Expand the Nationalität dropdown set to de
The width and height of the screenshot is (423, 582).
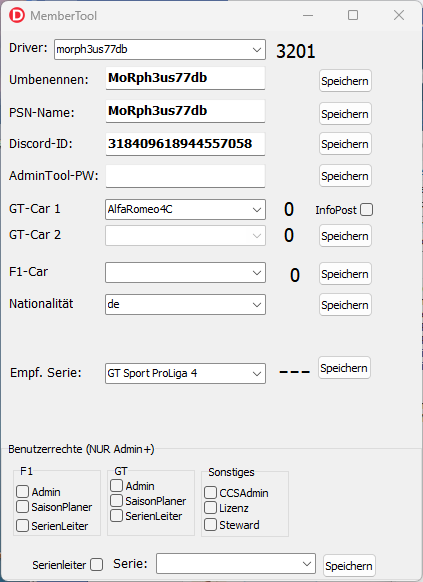pyautogui.click(x=185, y=304)
